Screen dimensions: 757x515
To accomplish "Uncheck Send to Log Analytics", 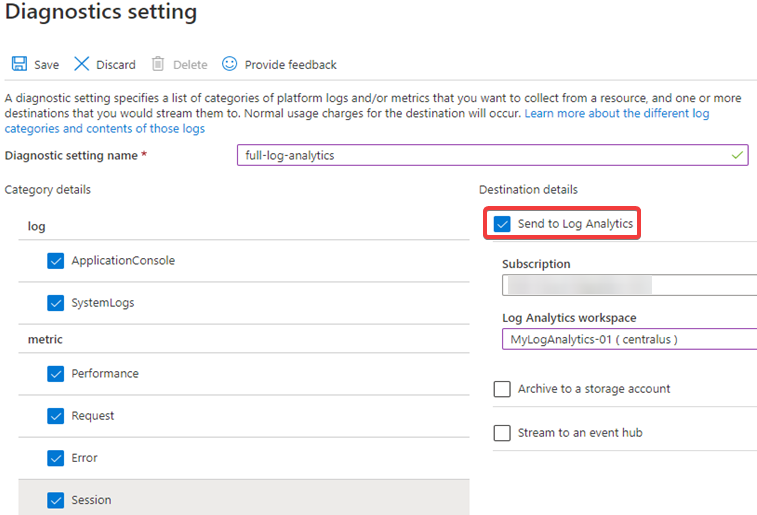I will (x=502, y=224).
